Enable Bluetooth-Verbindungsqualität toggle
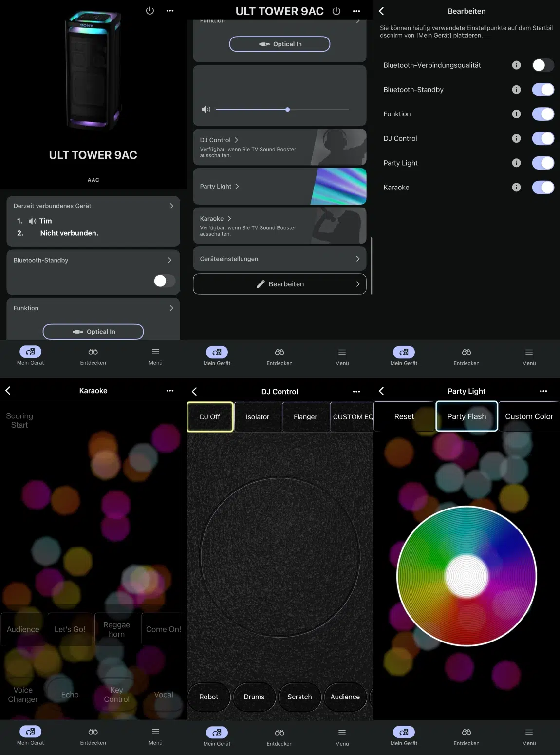 tap(543, 65)
